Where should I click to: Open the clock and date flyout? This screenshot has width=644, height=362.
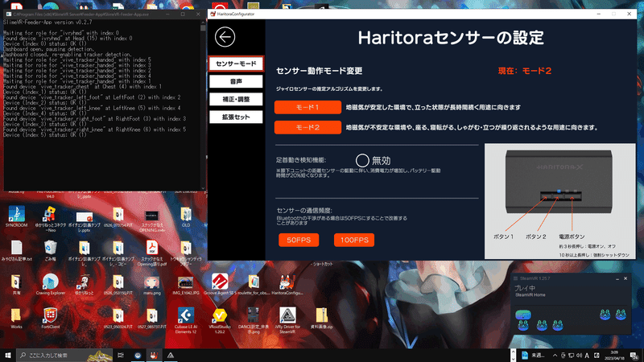pyautogui.click(x=614, y=355)
